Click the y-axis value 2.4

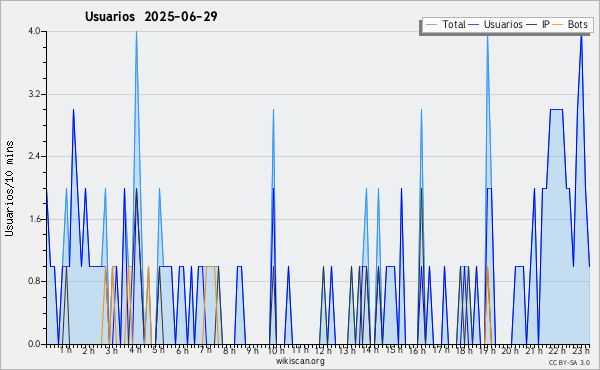34,156
